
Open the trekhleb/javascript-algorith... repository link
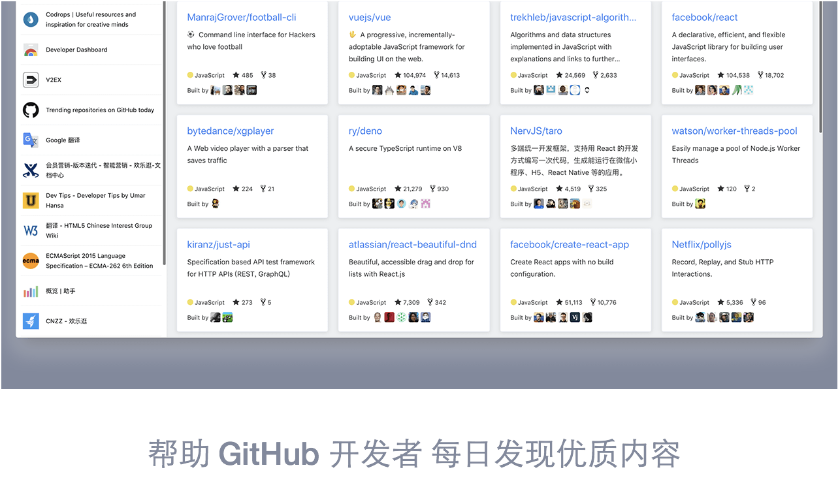573,18
